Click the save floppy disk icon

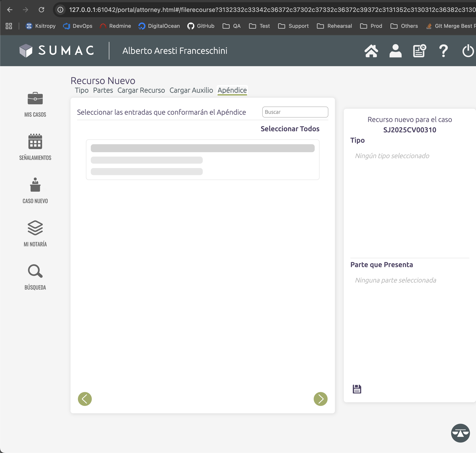[357, 389]
